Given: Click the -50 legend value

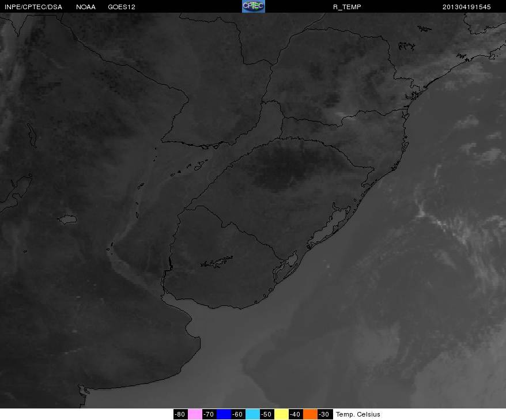Looking at the screenshot, I should pyautogui.click(x=267, y=414).
